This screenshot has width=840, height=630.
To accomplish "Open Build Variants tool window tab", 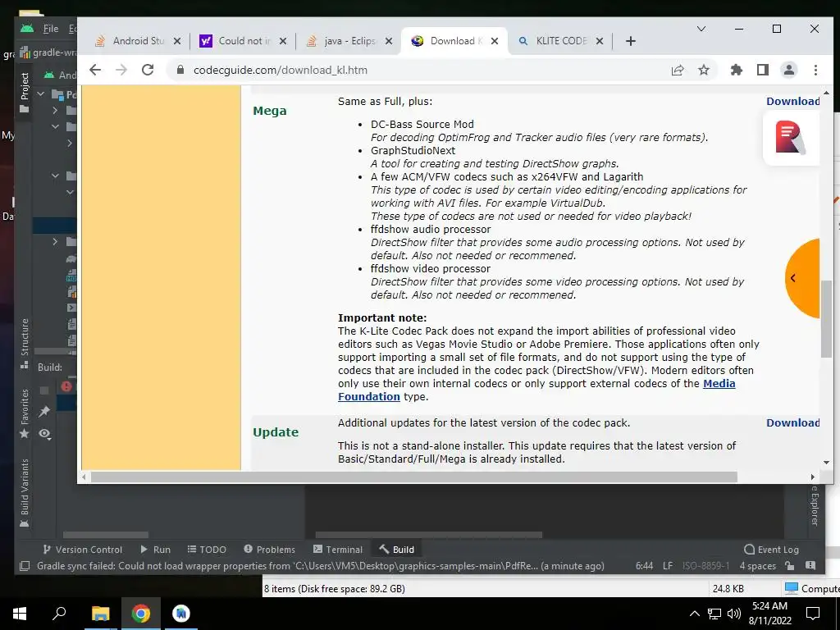I will click(24, 493).
